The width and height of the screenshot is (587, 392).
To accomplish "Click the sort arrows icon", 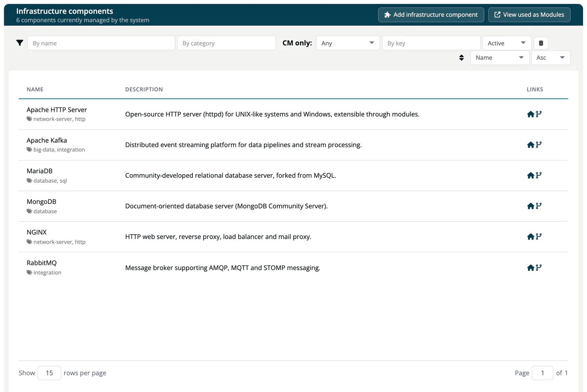I will coord(461,58).
